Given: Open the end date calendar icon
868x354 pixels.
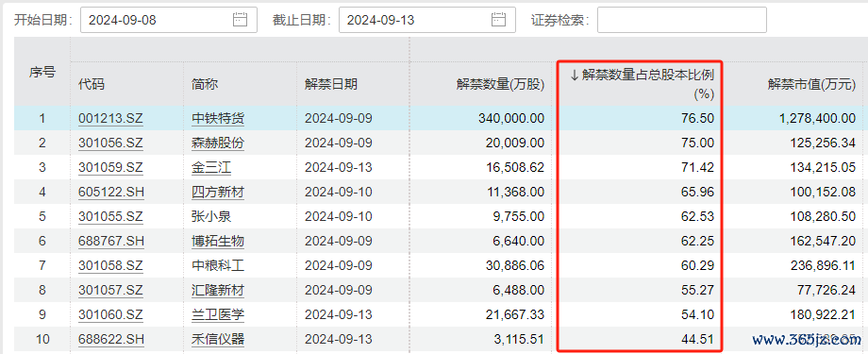Looking at the screenshot, I should [x=499, y=20].
